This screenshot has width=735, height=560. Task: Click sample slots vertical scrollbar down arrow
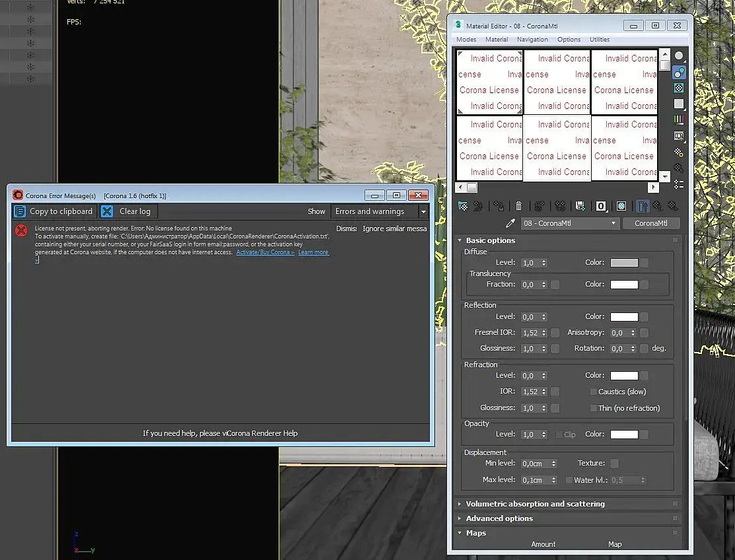tap(665, 177)
